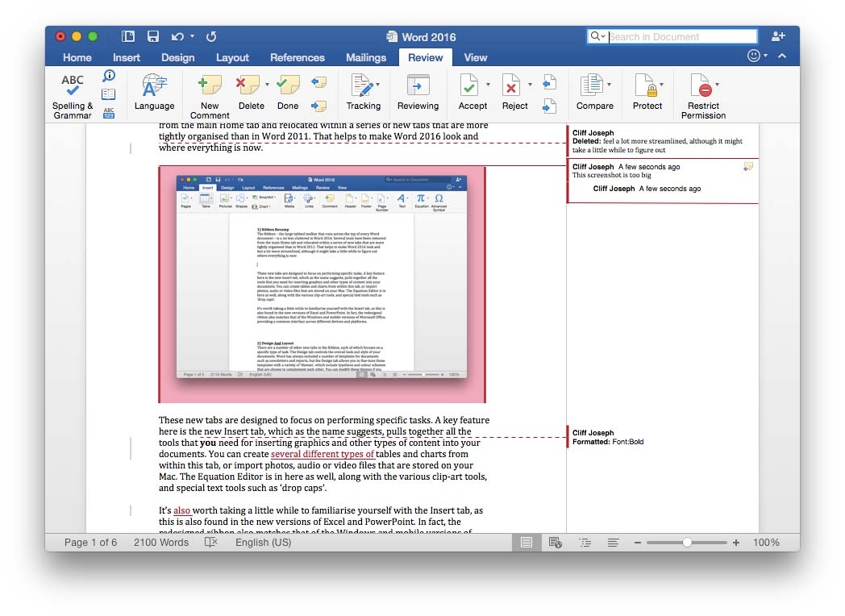Switch to Draft view
The image size is (845, 616).
coord(613,542)
